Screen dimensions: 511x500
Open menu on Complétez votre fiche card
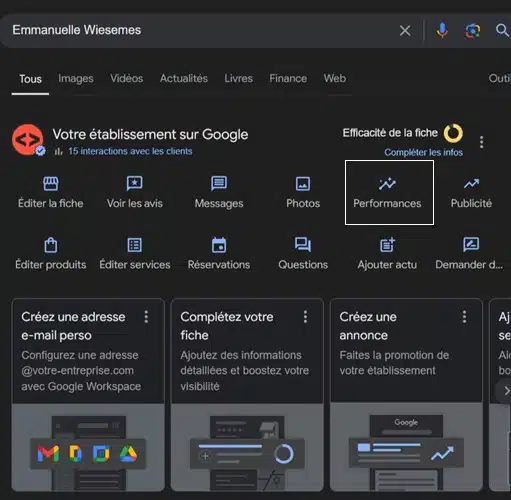[305, 317]
